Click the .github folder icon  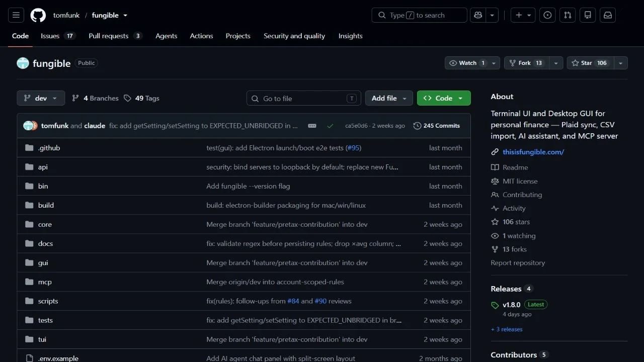coord(29,148)
